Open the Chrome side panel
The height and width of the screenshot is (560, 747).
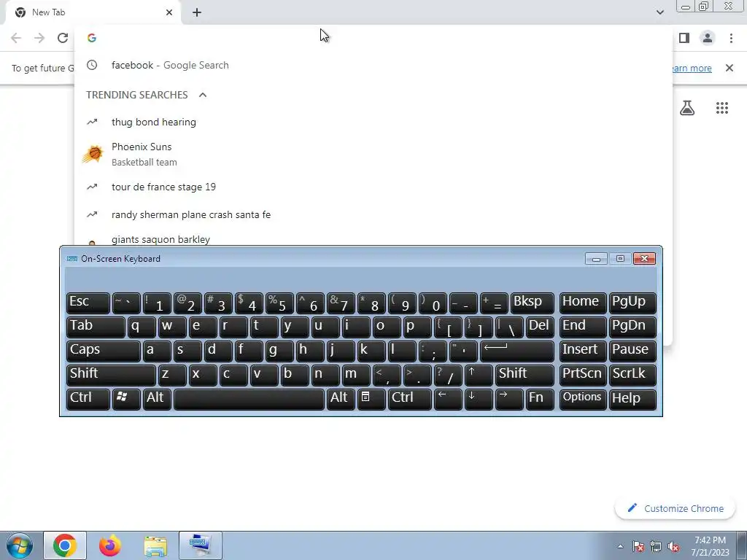684,38
